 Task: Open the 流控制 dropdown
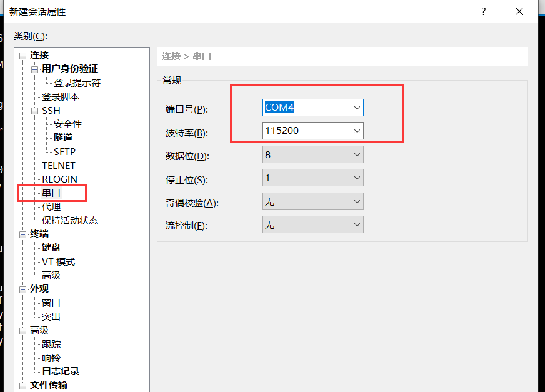(x=357, y=224)
